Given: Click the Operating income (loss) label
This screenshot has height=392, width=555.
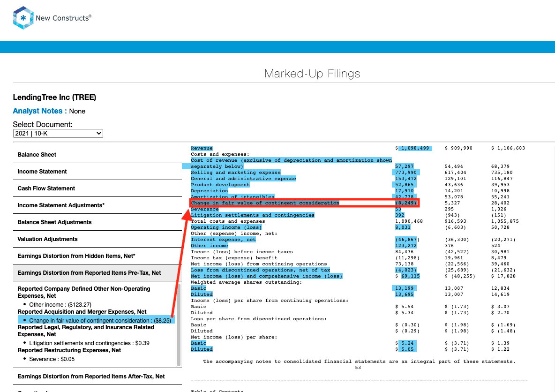Looking at the screenshot, I should 226,227.
